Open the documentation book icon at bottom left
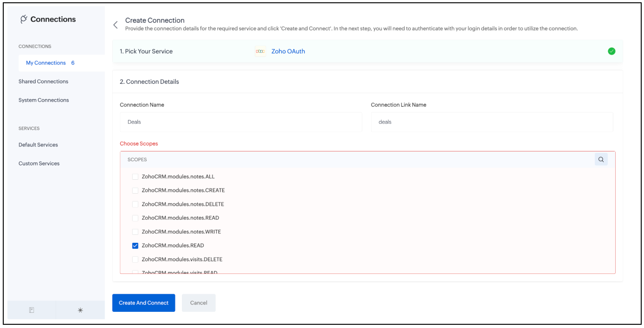644x328 pixels. tap(32, 309)
